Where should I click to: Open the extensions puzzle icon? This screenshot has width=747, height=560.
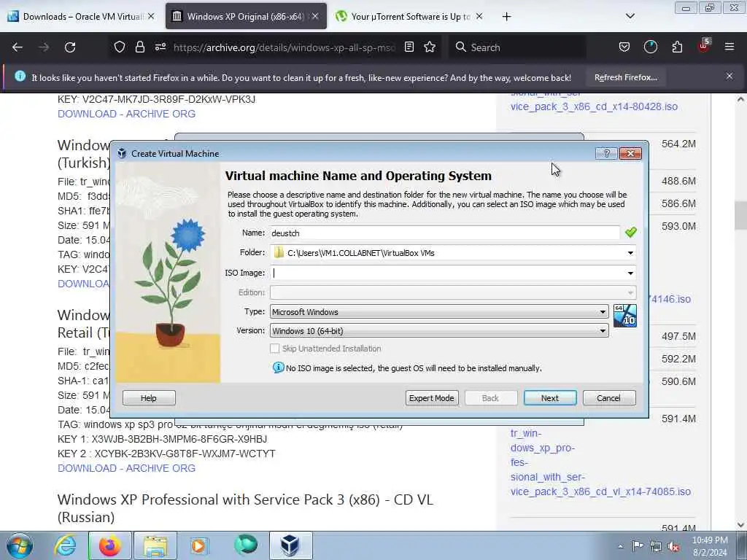coord(677,47)
